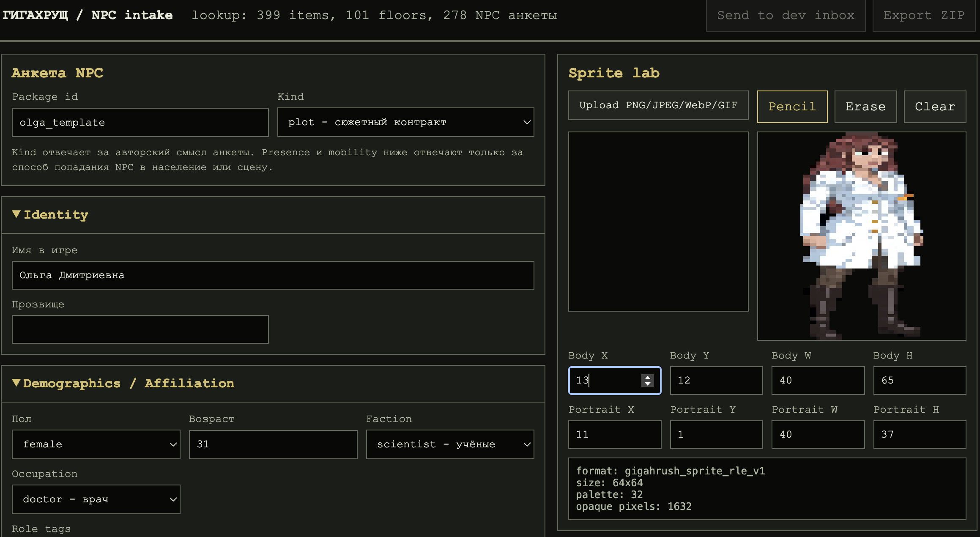
Task: Open the Faction dropdown
Action: [450, 444]
